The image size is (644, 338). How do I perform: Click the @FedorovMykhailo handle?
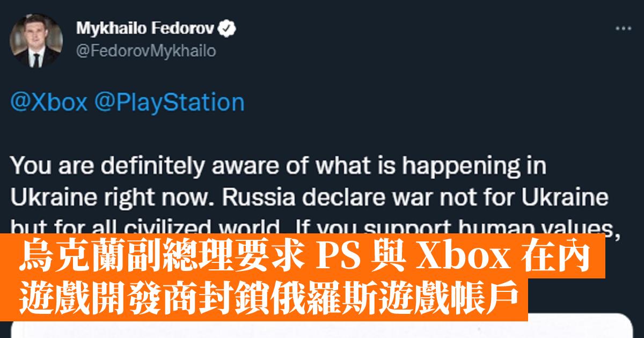coord(147,51)
